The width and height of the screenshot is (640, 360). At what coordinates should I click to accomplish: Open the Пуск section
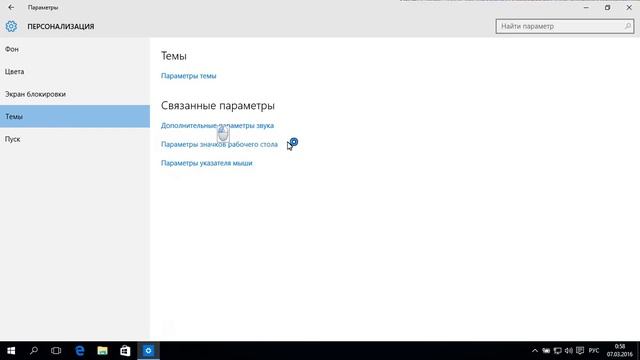75,139
